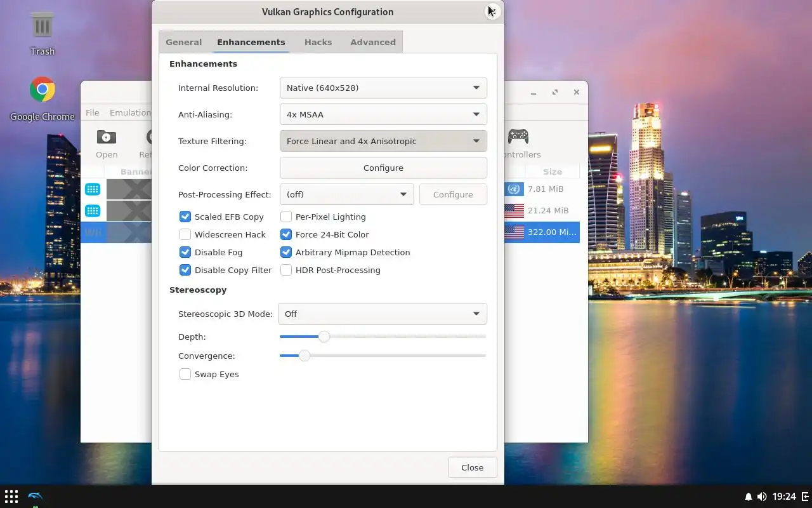
Task: Uncheck Disable Copy Filter
Action: click(185, 270)
